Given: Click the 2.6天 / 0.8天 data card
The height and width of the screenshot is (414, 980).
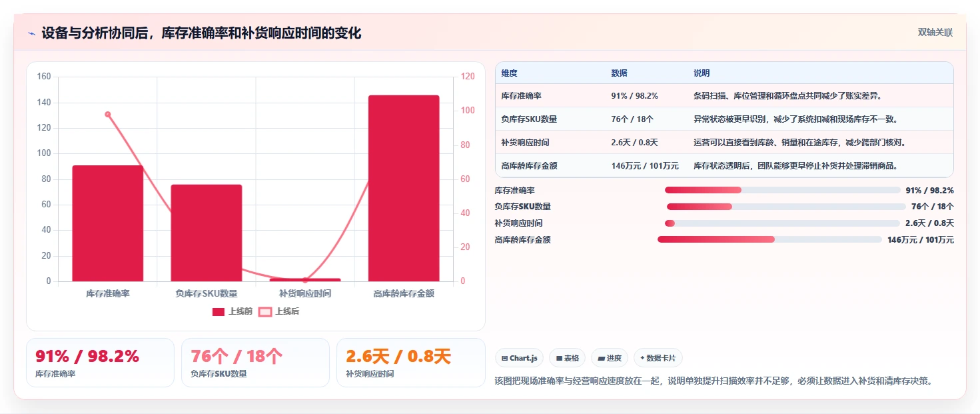Looking at the screenshot, I should pyautogui.click(x=411, y=363).
